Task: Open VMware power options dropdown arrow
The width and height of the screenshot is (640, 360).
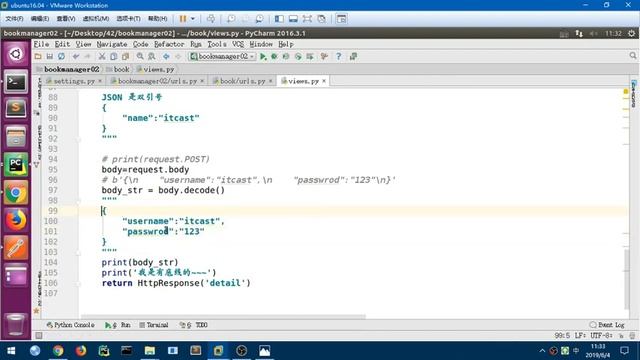Action: pyautogui.click(x=193, y=19)
